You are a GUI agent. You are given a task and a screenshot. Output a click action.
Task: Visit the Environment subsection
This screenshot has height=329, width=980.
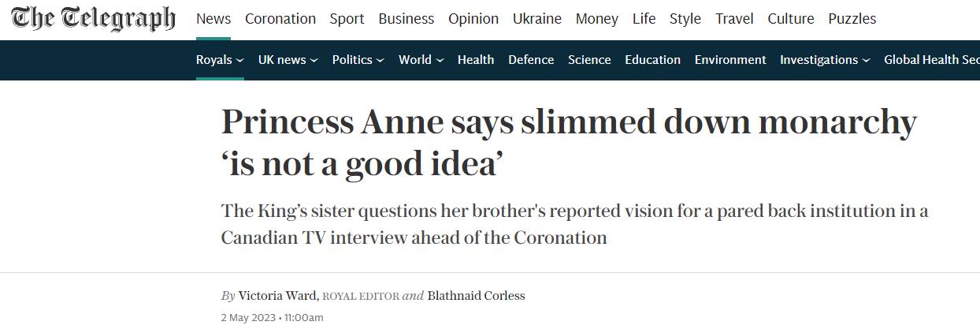[x=730, y=60]
